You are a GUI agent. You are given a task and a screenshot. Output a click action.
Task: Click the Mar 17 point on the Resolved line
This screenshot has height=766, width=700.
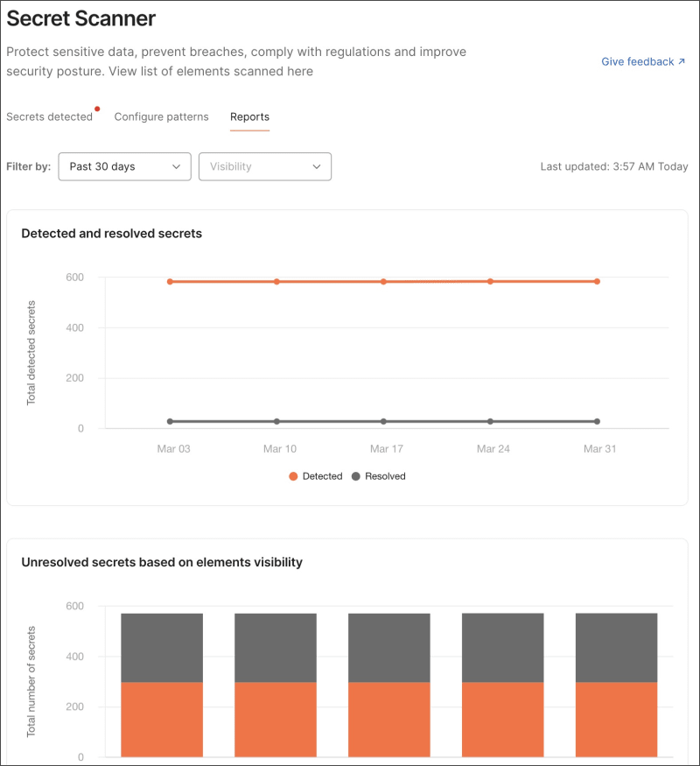382,420
